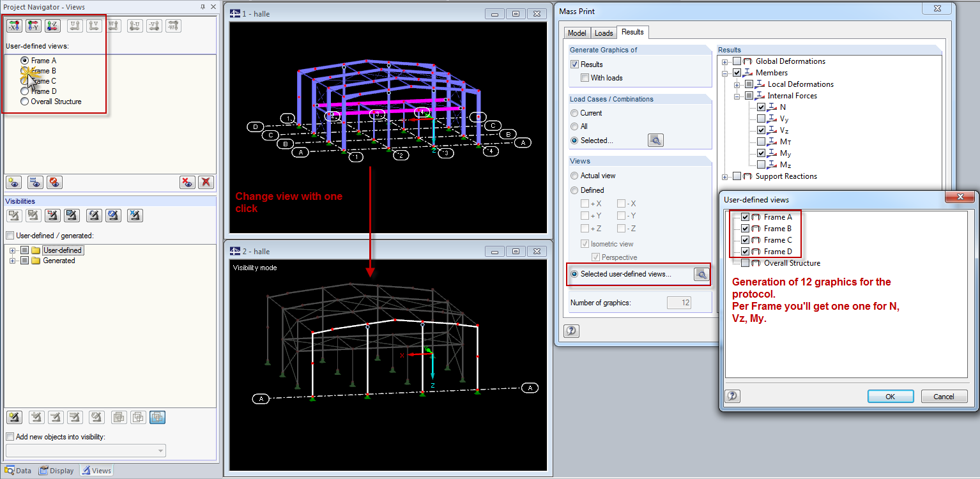Check the Overall Structure view checkbox
This screenshot has height=479, width=980.
coord(745,263)
